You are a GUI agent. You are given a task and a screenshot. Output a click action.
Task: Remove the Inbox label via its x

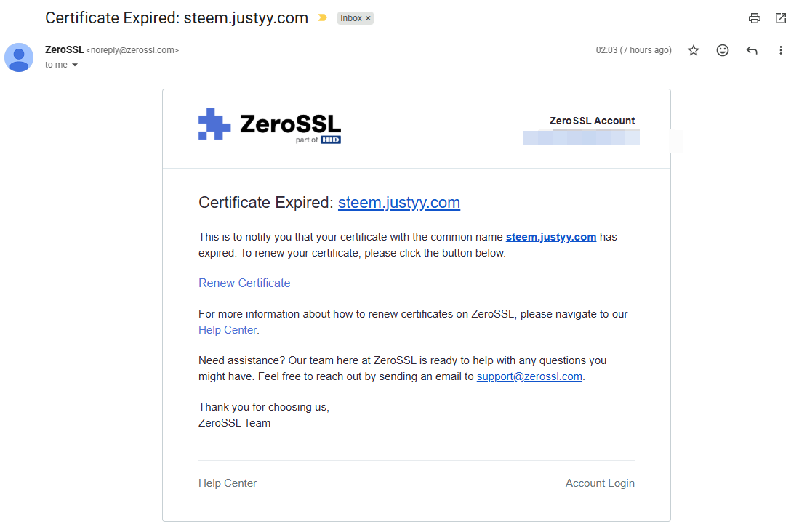[368, 18]
